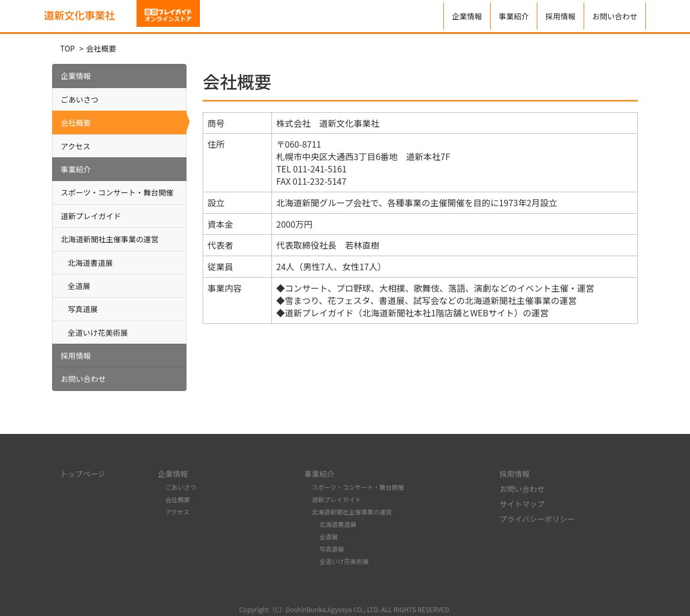Open the 採用情報 top navigation menu
Screen dimensions: 690x616
[x=560, y=16]
